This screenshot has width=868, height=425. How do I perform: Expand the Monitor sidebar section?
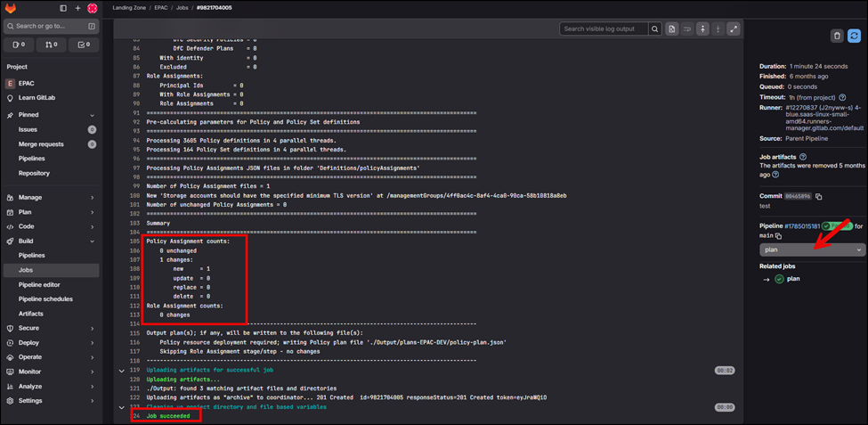click(52, 372)
